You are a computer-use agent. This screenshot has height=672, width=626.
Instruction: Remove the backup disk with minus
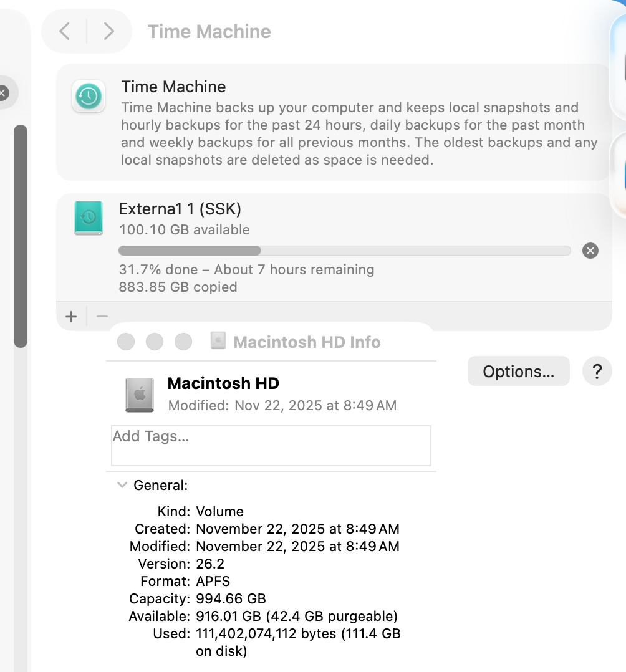pos(102,317)
